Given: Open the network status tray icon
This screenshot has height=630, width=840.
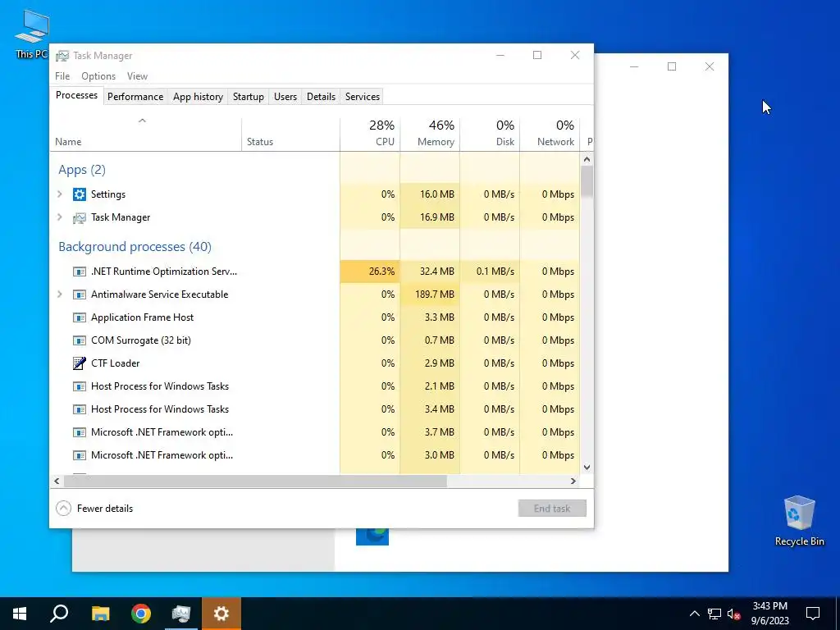Looking at the screenshot, I should pyautogui.click(x=714, y=614).
